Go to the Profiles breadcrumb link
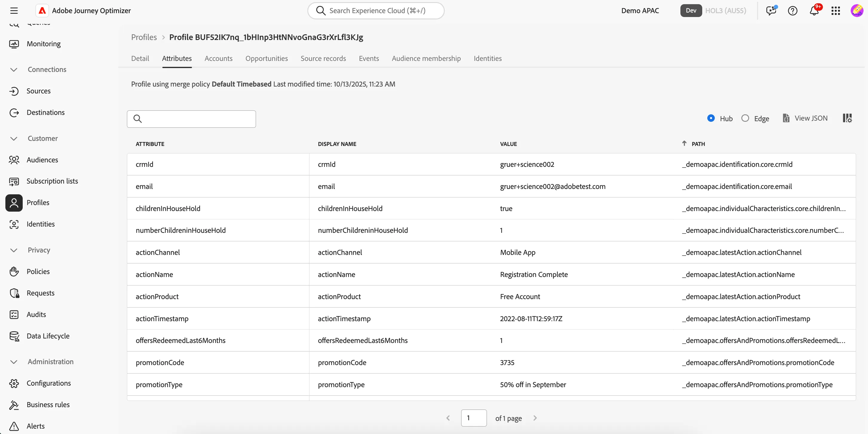This screenshot has height=434, width=868. [x=144, y=37]
